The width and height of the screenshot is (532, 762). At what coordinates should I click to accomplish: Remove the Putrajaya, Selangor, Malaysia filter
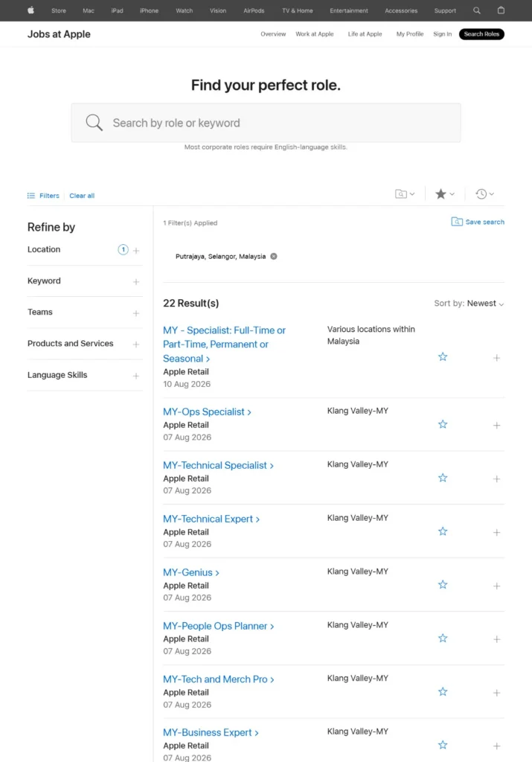pyautogui.click(x=274, y=256)
